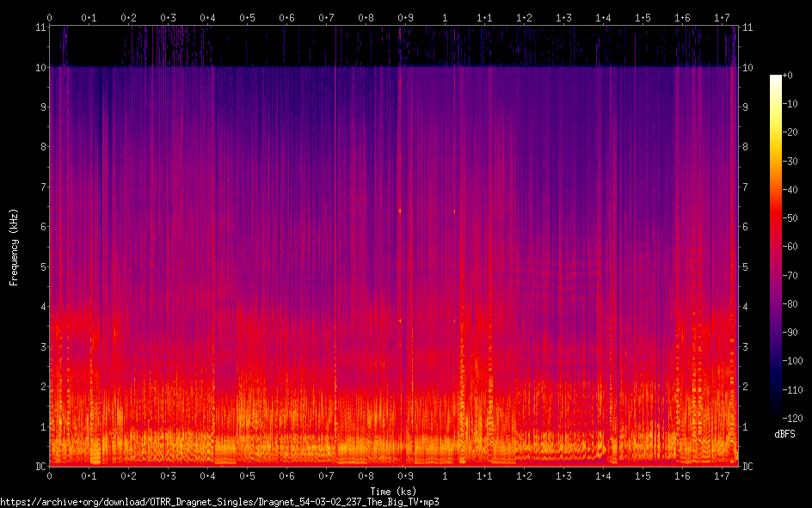Click the 5 kHz label on right axis
The image size is (812, 508).
coord(745,266)
